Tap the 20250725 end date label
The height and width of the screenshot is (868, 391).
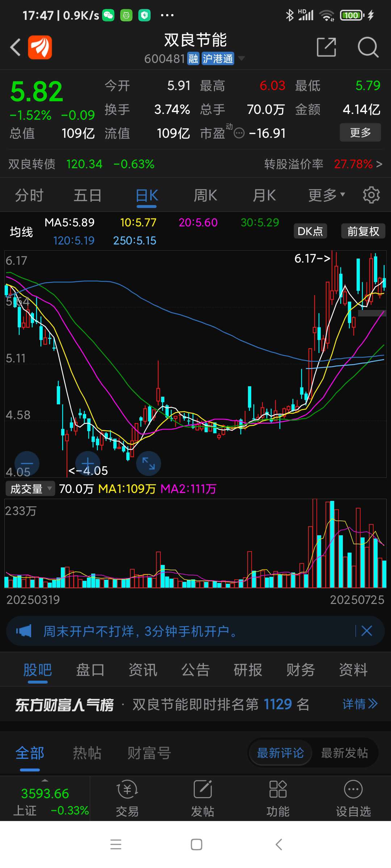pos(357,600)
